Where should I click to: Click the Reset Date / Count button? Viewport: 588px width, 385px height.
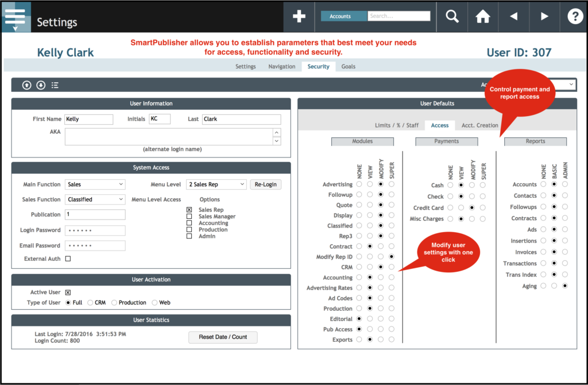click(x=223, y=337)
